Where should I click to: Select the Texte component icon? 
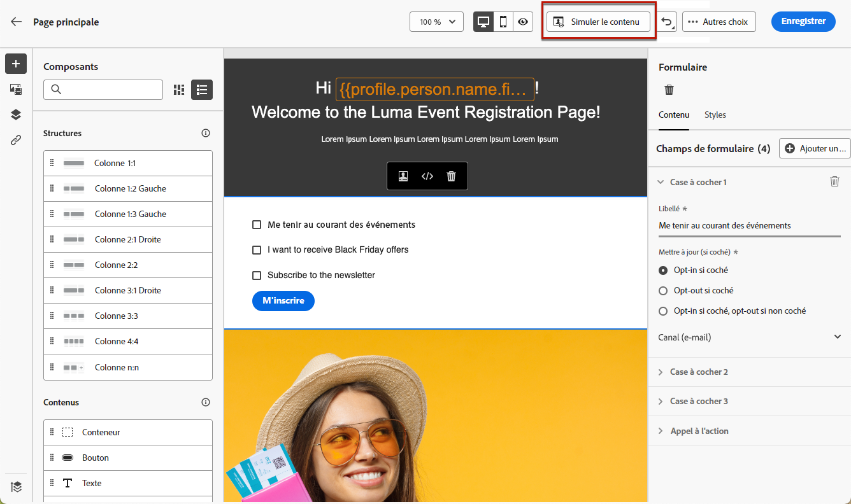[68, 483]
